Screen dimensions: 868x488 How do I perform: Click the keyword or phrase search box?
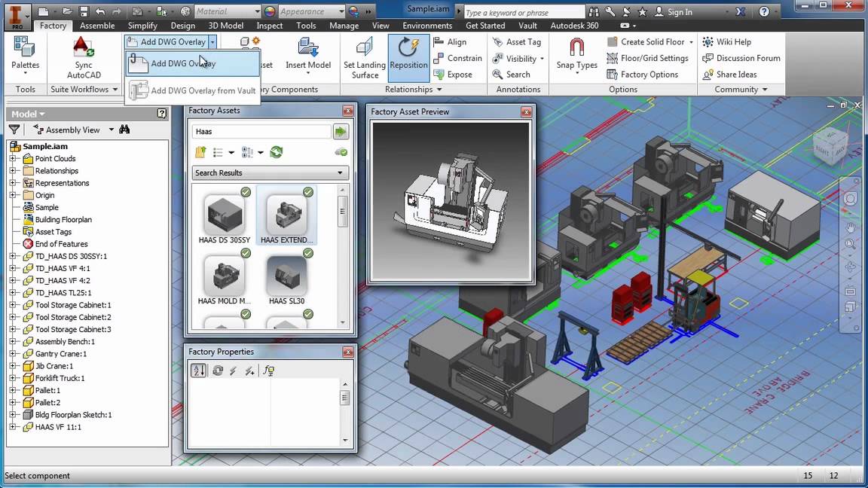[524, 12]
